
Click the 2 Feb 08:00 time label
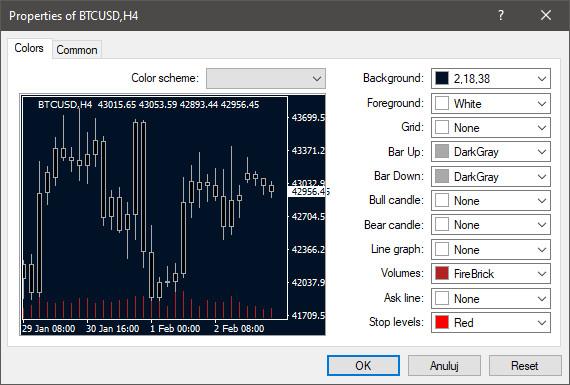239,329
